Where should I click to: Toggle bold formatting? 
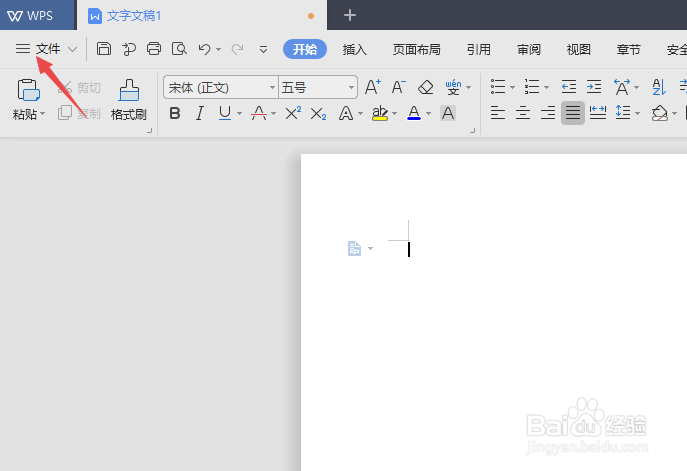[x=175, y=113]
